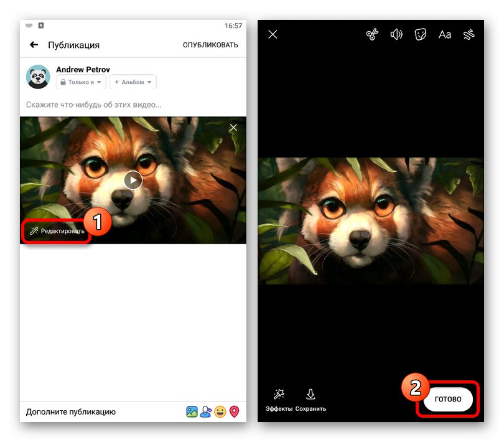This screenshot has height=442, width=504.
Task: Click the Andrew Petrov name
Action: [83, 70]
